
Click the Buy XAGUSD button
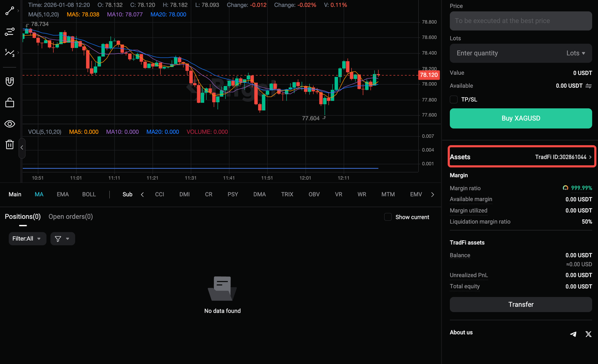pos(520,118)
